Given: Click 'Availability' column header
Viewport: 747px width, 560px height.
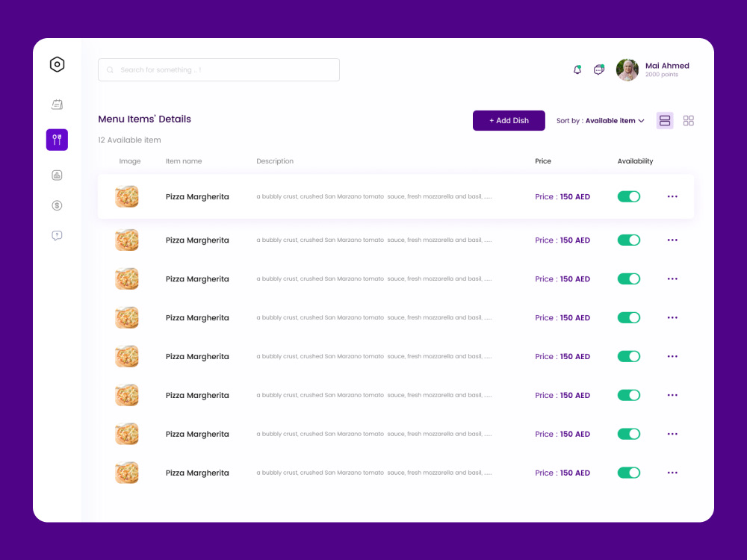Looking at the screenshot, I should [x=635, y=161].
